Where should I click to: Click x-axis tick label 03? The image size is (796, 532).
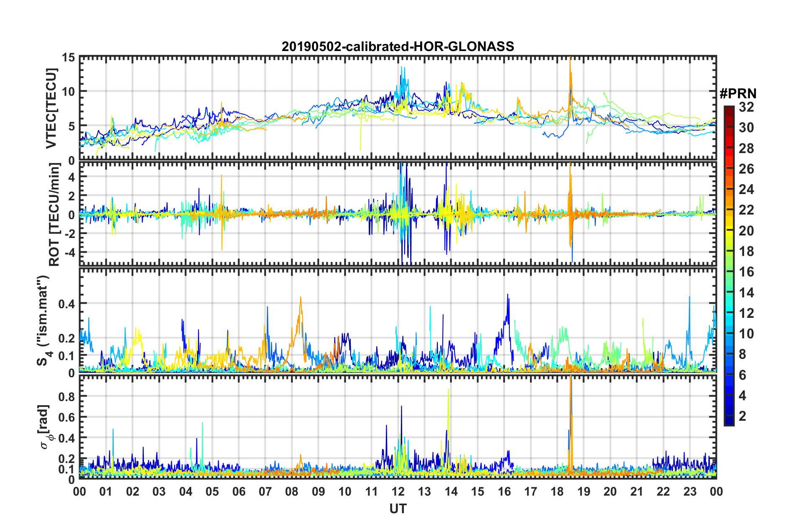(x=159, y=491)
